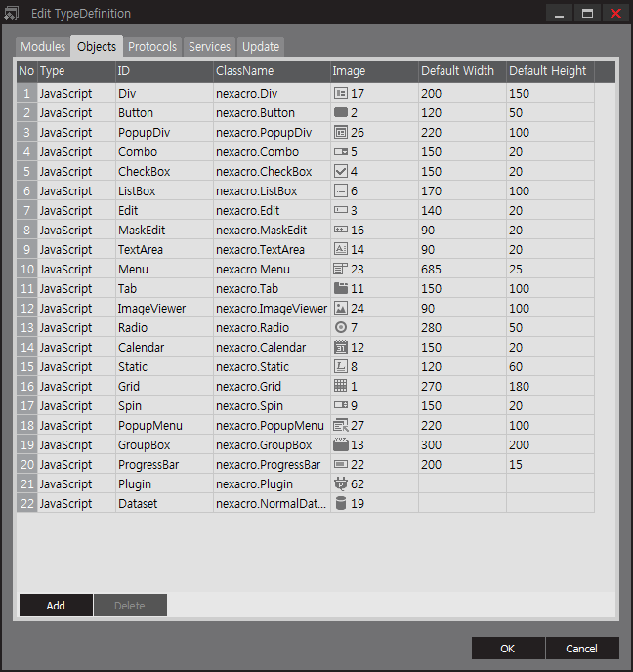This screenshot has height=672, width=633.
Task: Click the CheckBox icon numbered 4
Action: [x=341, y=172]
